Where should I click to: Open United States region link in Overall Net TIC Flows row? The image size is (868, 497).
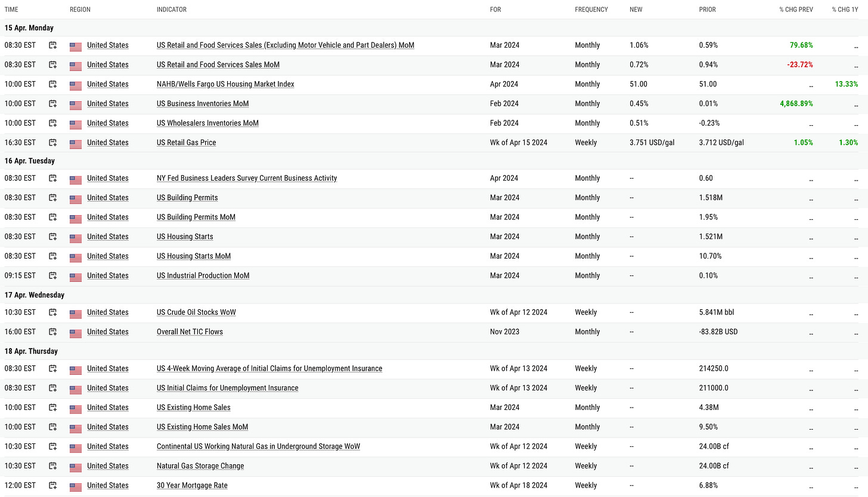108,332
